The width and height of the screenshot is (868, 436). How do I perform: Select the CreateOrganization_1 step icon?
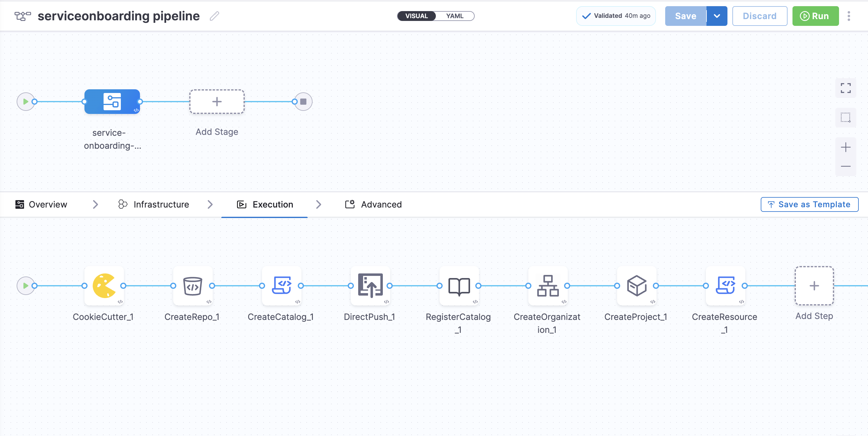547,285
